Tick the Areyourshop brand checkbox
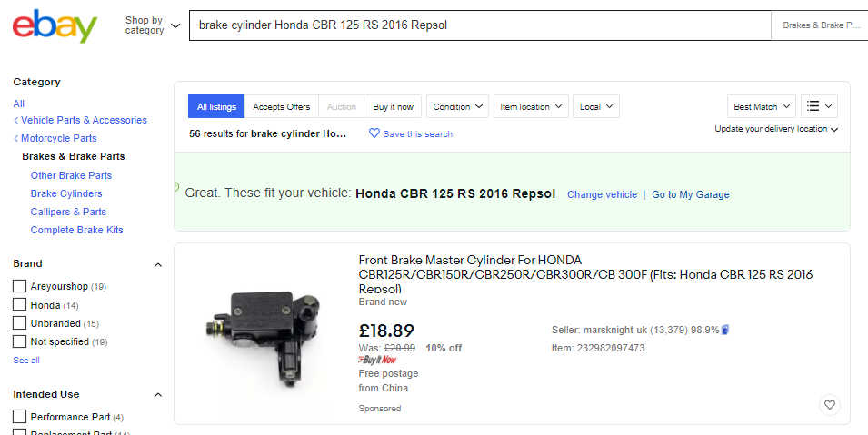 click(x=19, y=287)
